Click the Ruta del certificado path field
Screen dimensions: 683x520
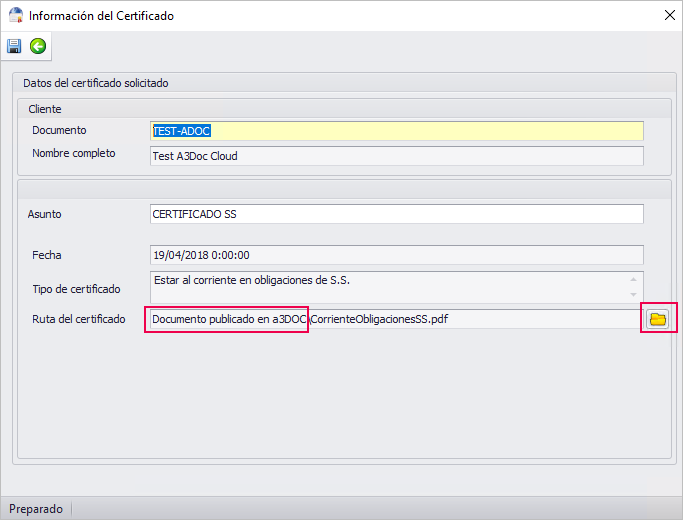pos(396,319)
